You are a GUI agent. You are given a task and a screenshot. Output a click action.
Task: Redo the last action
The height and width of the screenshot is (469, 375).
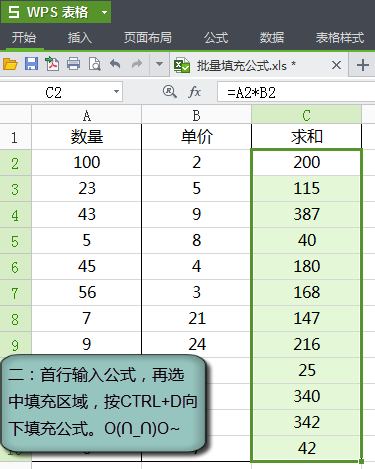tap(137, 63)
